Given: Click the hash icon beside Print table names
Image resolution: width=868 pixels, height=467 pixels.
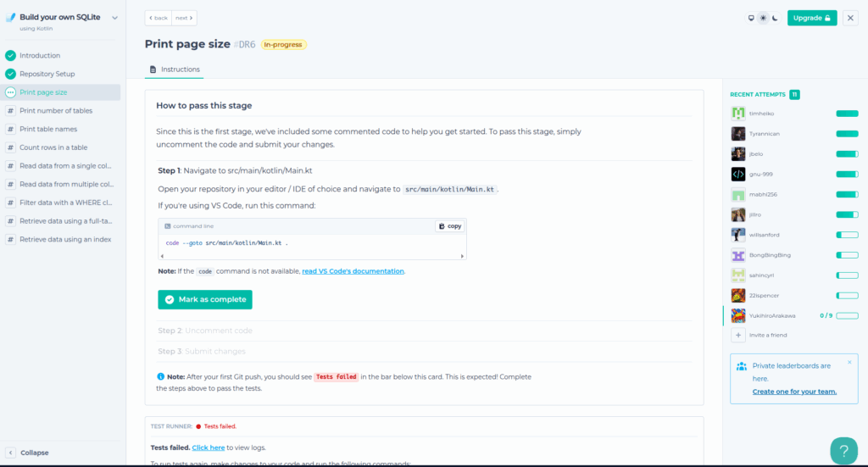Looking at the screenshot, I should (10, 129).
